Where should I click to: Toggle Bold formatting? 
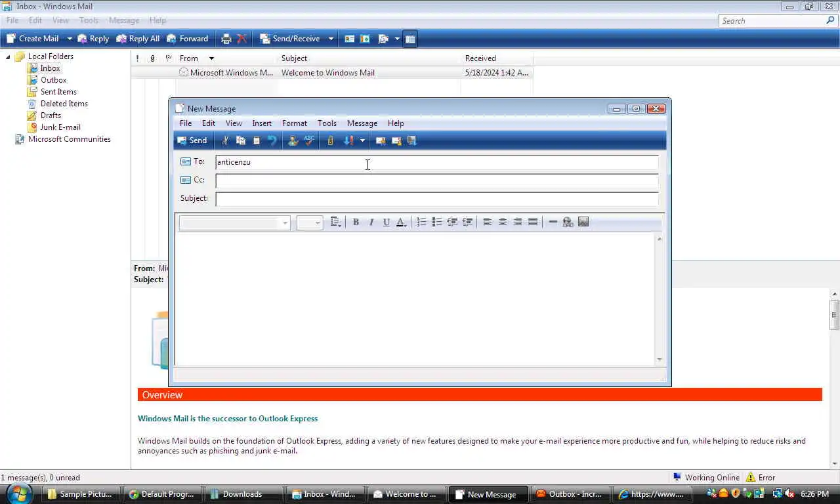point(356,222)
